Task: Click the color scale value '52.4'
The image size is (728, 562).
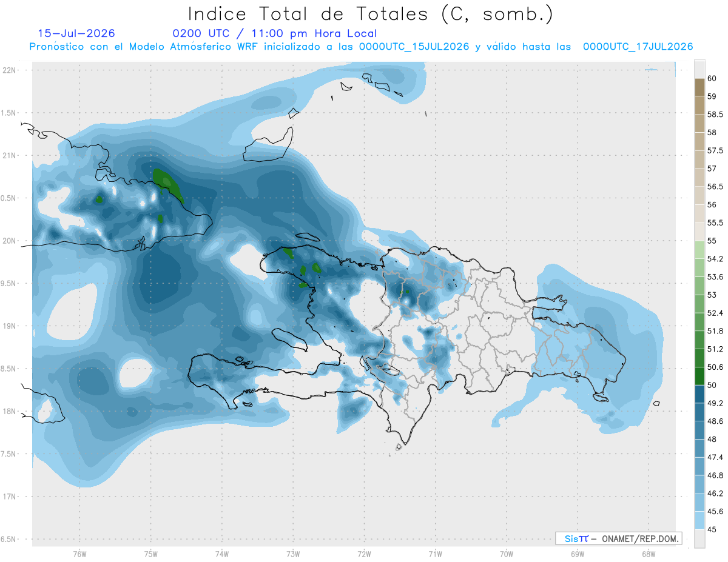Action: [715, 313]
